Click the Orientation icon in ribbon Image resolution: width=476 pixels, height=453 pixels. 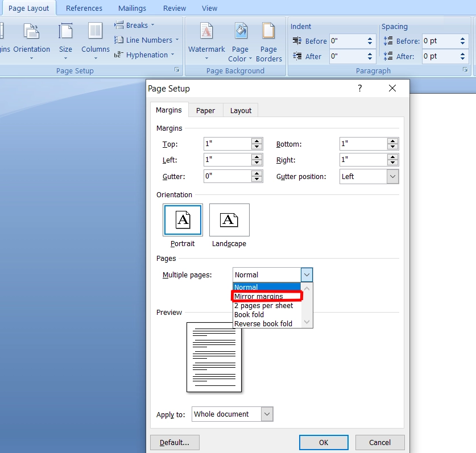[31, 32]
